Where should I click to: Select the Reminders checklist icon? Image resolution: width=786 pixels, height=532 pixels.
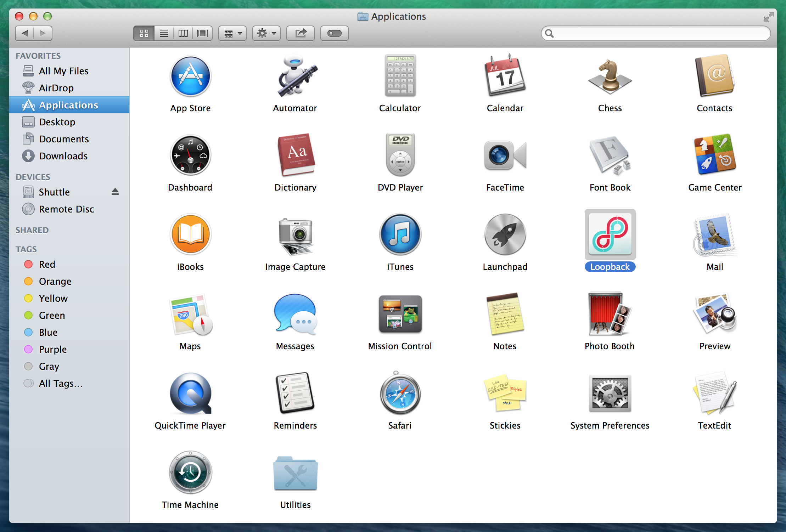pyautogui.click(x=295, y=393)
